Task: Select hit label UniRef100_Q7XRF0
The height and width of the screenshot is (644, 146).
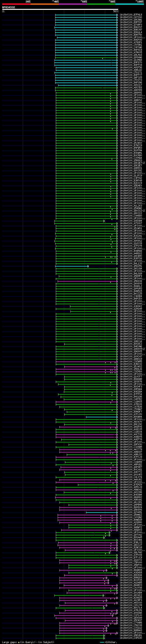Action: point(131,25)
